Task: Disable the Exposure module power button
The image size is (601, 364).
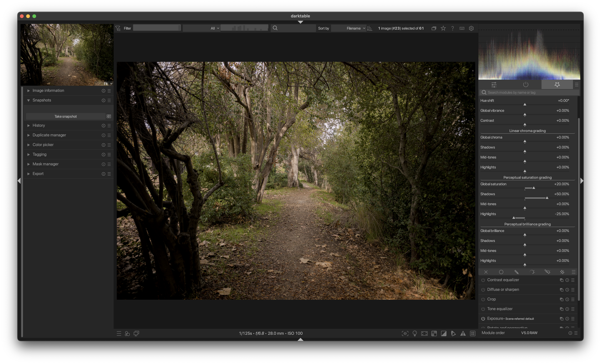Action: pos(483,319)
